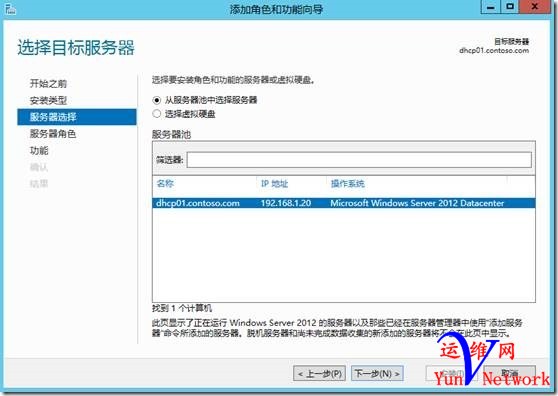Viewport: 558px width, 396px height.
Task: Click Microsoft Windows Server 2012 Datacenter cell
Action: click(x=417, y=203)
